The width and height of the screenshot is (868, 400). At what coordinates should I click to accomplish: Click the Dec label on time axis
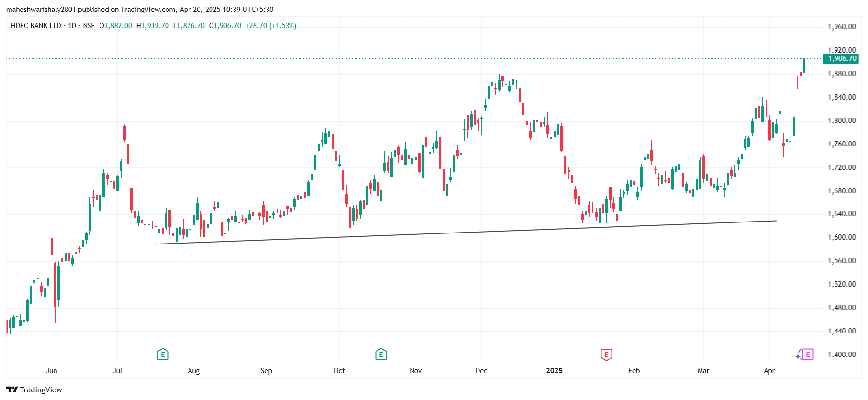pos(481,371)
